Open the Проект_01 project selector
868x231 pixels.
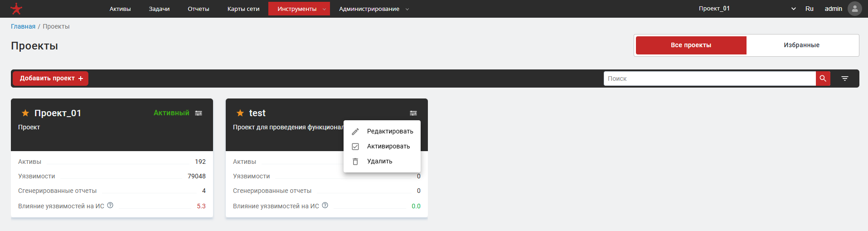[x=747, y=9]
